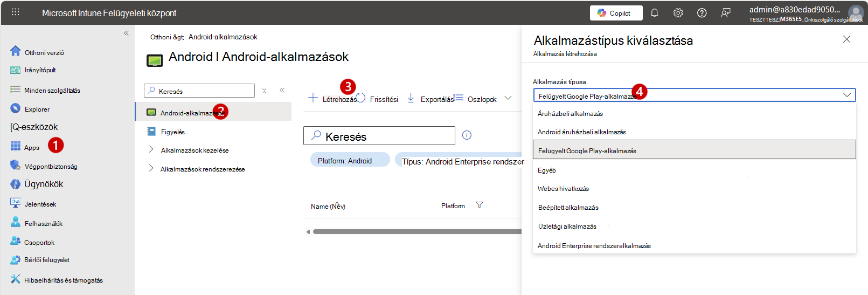The width and height of the screenshot is (868, 295).
Task: Click the info icon beside search
Action: [x=467, y=135]
